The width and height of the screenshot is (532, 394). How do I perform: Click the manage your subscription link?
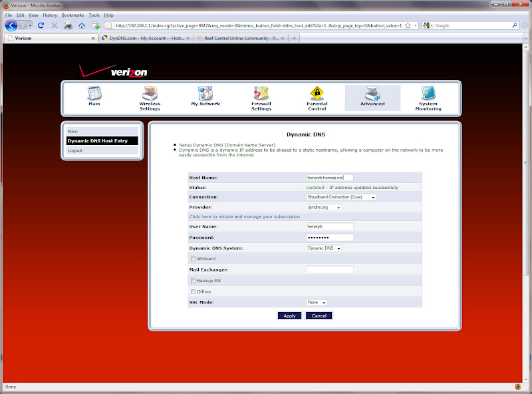pos(245,217)
